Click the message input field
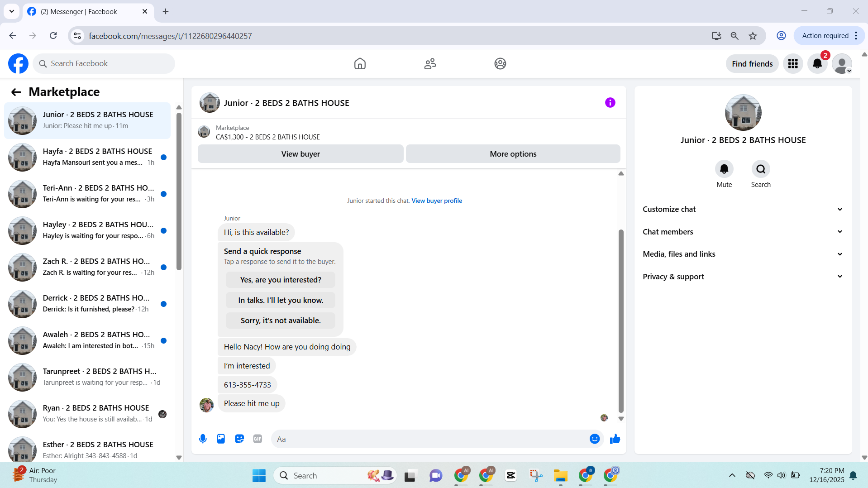The height and width of the screenshot is (488, 868). coord(437,439)
